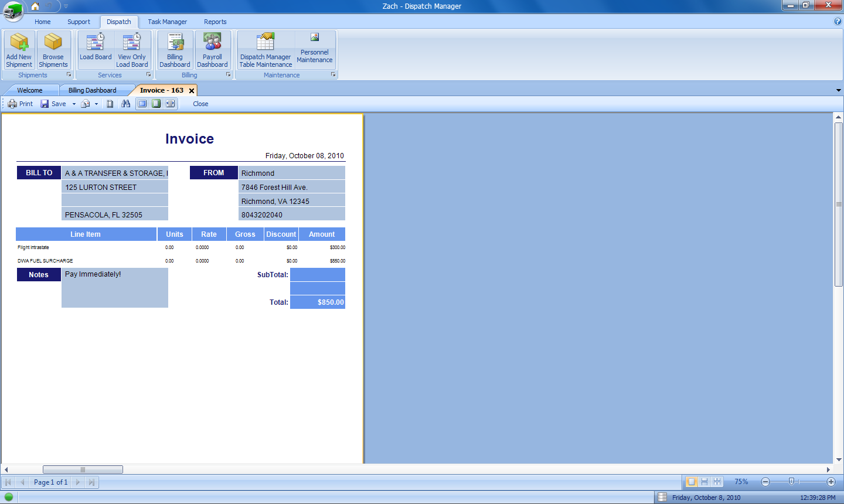Image resolution: width=844 pixels, height=504 pixels.
Task: Open Browse Shipments from the ribbon
Action: [53, 50]
